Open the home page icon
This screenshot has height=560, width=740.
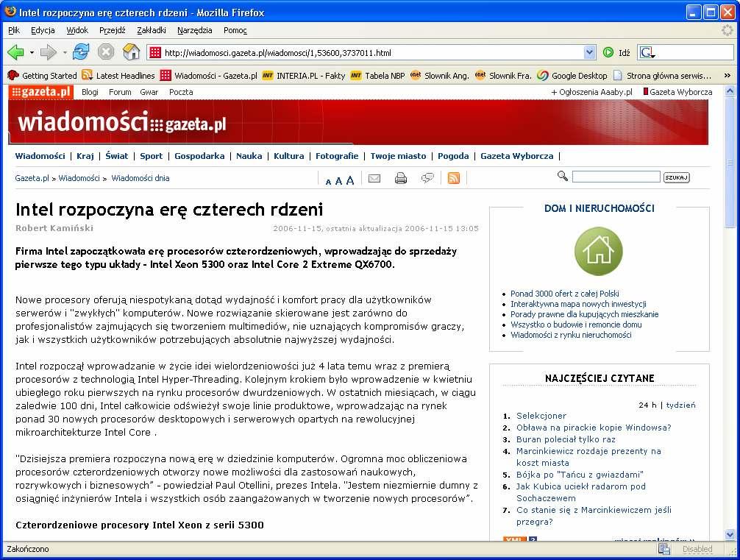coord(131,52)
